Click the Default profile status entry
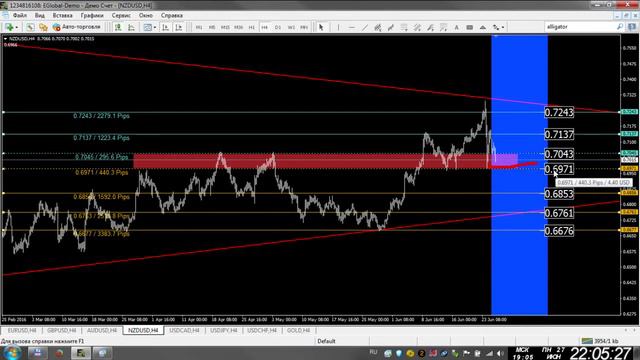 (326, 341)
